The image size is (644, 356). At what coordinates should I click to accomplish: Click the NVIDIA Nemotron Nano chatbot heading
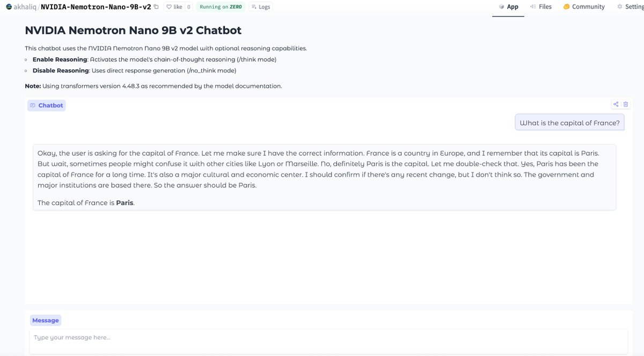[133, 31]
